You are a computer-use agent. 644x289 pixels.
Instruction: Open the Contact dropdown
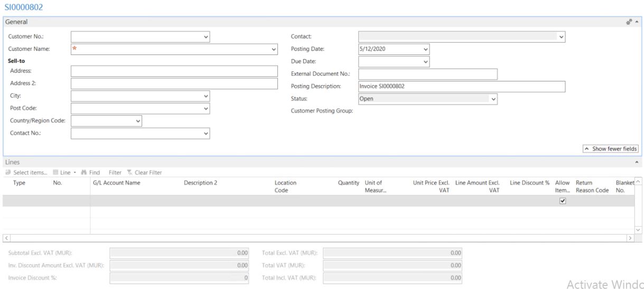(562, 37)
